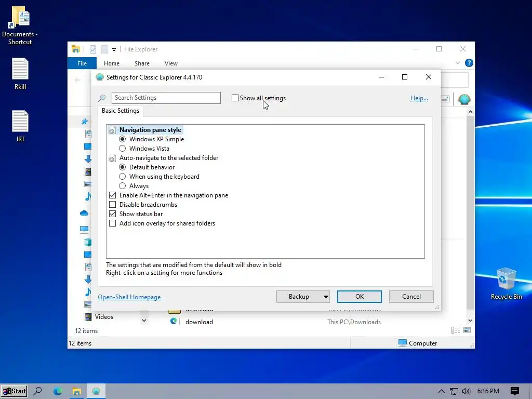The image size is (532, 399).
Task: Select the Windows Vista radio button
Action: [122, 149]
